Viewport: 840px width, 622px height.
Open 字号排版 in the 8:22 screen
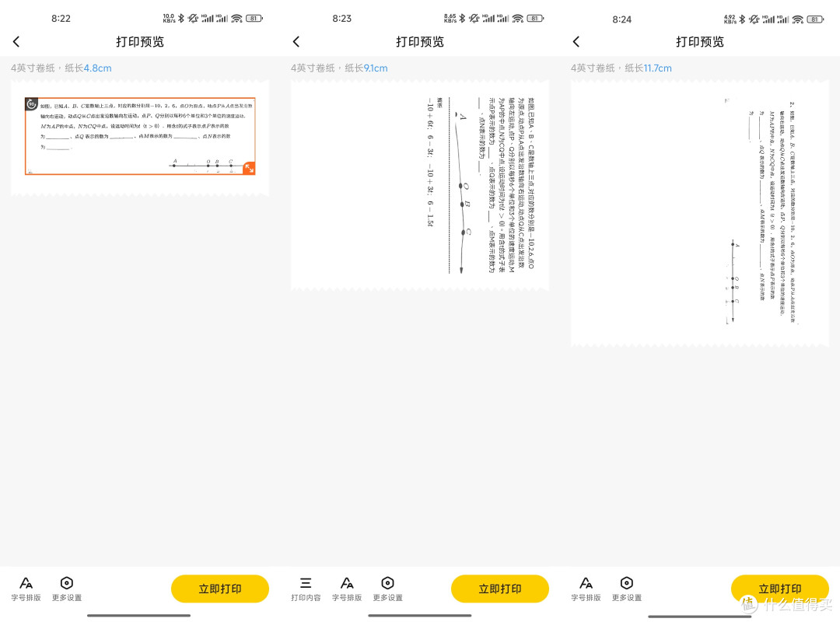tap(26, 589)
